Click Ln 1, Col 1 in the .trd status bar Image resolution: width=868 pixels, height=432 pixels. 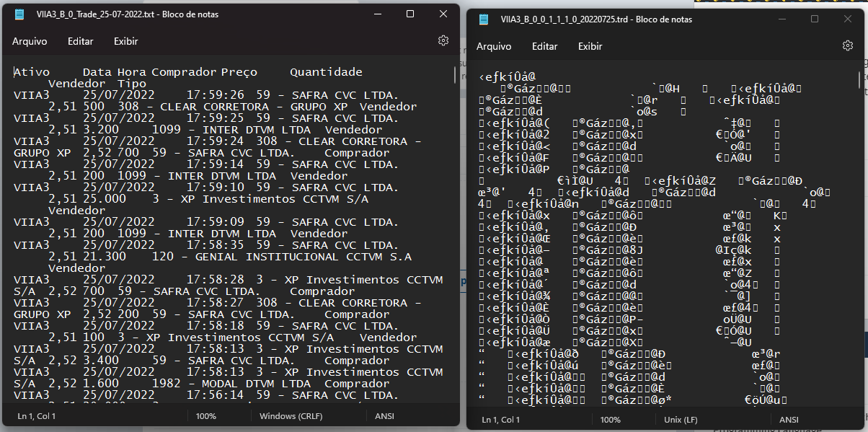point(500,420)
